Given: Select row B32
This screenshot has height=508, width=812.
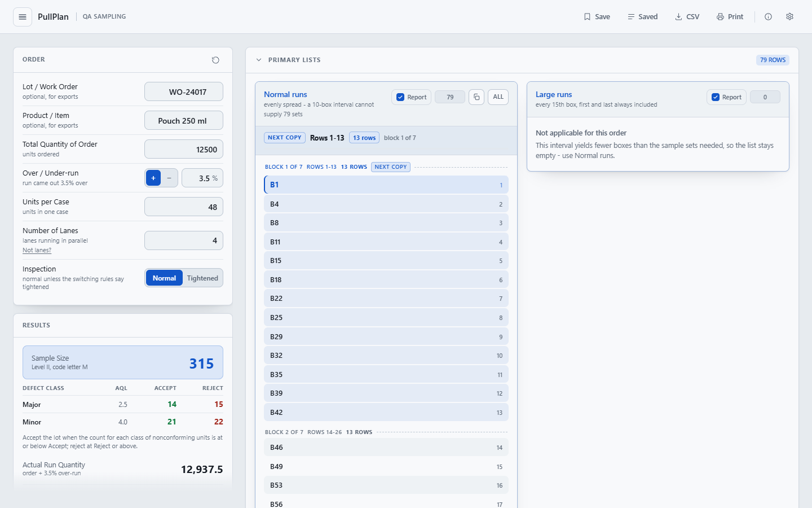Looking at the screenshot, I should pyautogui.click(x=386, y=355).
